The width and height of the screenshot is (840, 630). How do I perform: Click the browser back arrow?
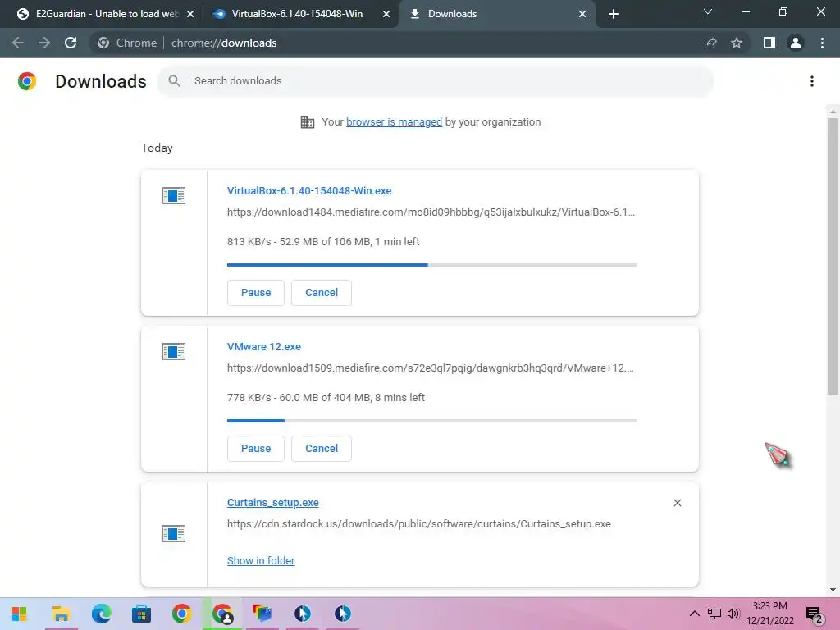point(18,43)
